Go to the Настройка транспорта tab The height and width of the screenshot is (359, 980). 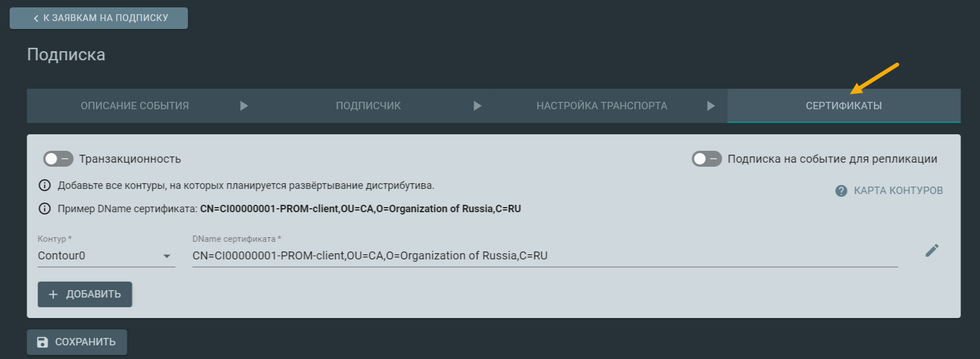point(602,106)
